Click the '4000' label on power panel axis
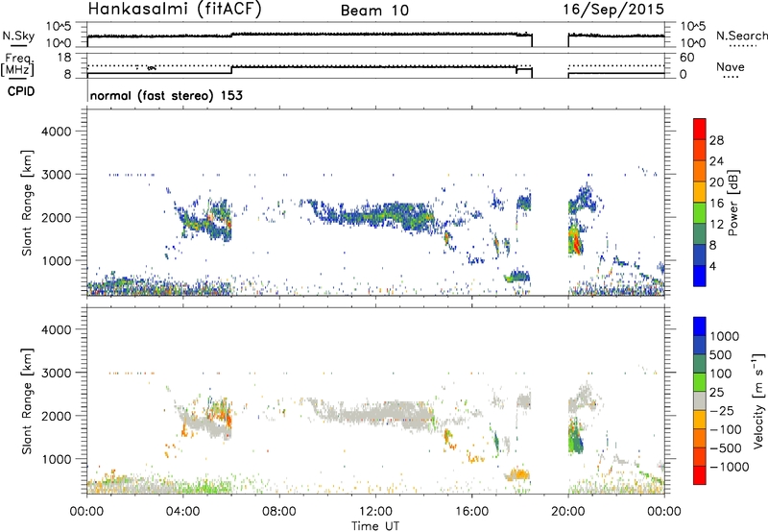The image size is (768, 532). (56, 132)
